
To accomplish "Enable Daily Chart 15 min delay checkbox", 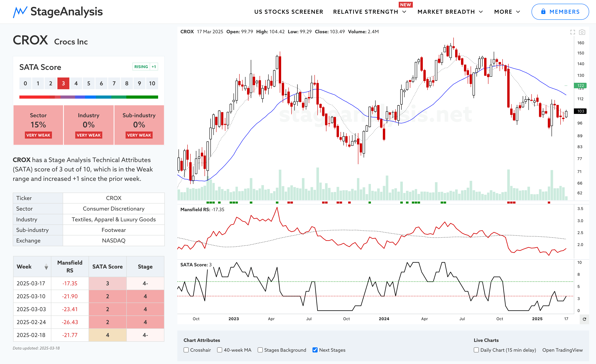I will pos(476,350).
